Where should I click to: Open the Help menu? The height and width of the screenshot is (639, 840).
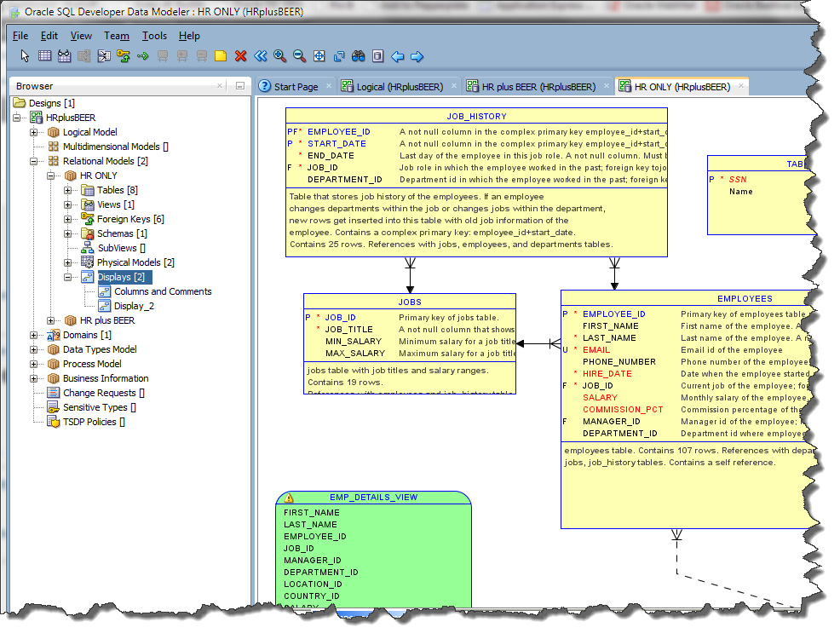pos(189,35)
